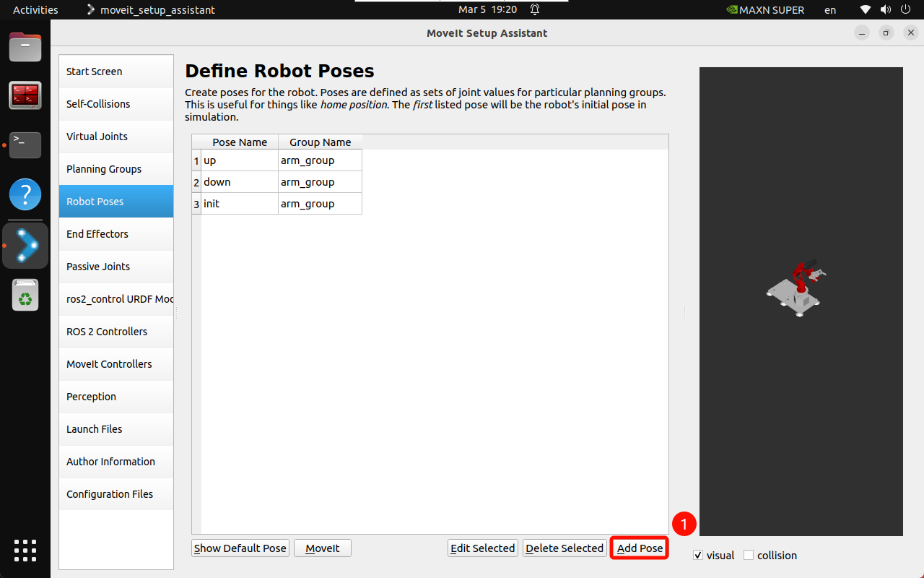Image resolution: width=924 pixels, height=578 pixels.
Task: Click the arm_group cell in the up row
Action: click(x=320, y=160)
